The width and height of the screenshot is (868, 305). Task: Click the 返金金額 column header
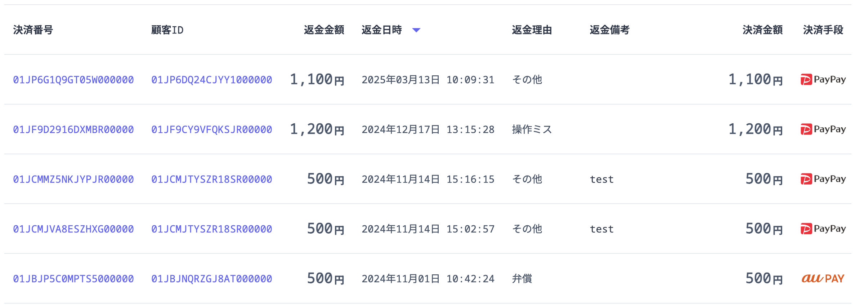tap(324, 30)
